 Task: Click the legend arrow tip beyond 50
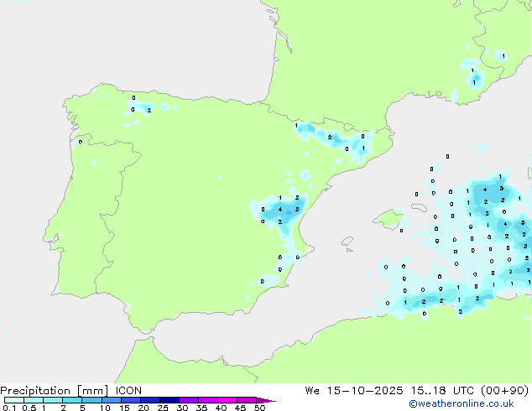coord(270,401)
